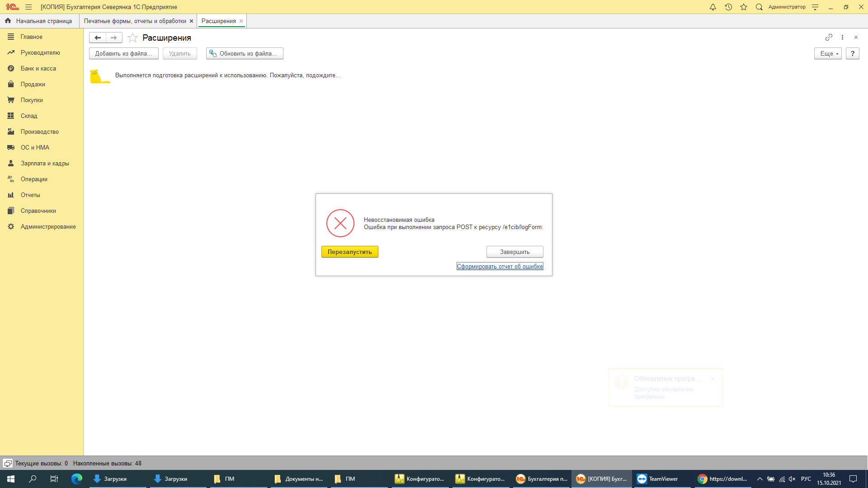Open the 1C main menu hamburger icon
Screen dimensions: 868x488
(28, 7)
